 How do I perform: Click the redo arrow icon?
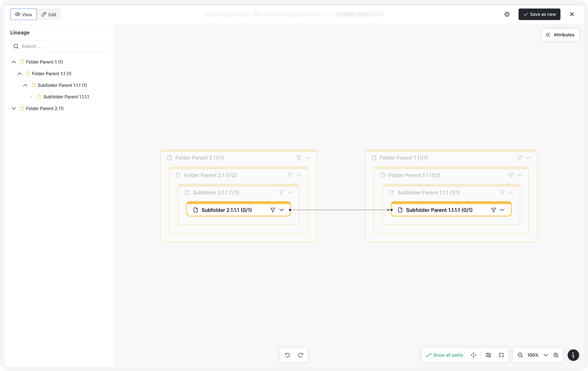click(301, 355)
